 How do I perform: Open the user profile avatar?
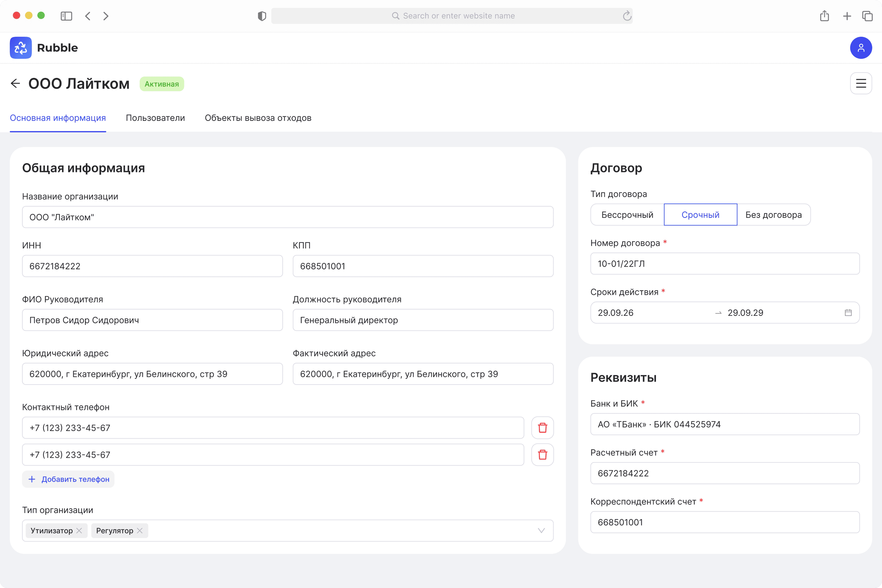point(861,48)
